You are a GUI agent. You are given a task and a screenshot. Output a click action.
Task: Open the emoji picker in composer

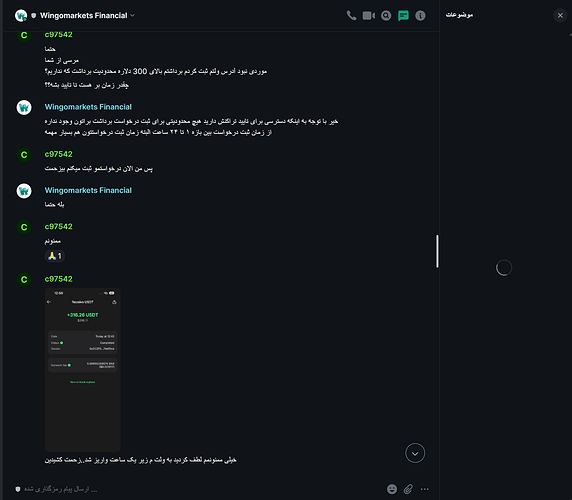click(x=392, y=489)
